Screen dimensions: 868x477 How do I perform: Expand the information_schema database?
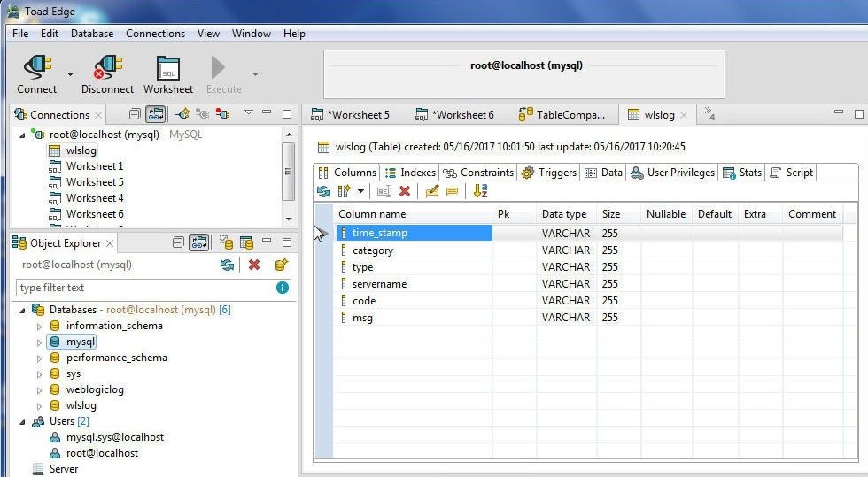tap(39, 327)
